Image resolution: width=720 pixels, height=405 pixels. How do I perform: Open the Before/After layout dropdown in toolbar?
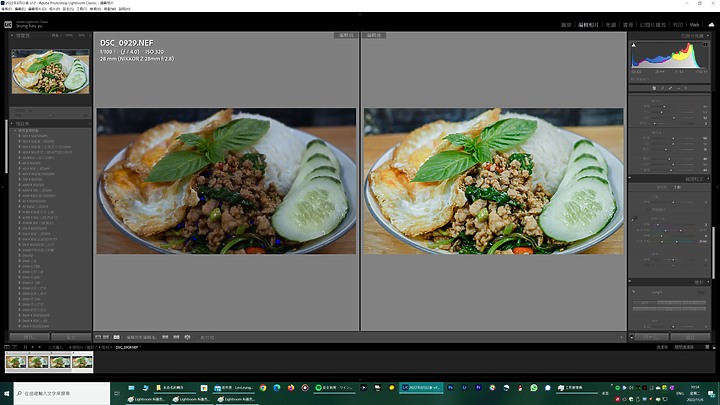(123, 337)
